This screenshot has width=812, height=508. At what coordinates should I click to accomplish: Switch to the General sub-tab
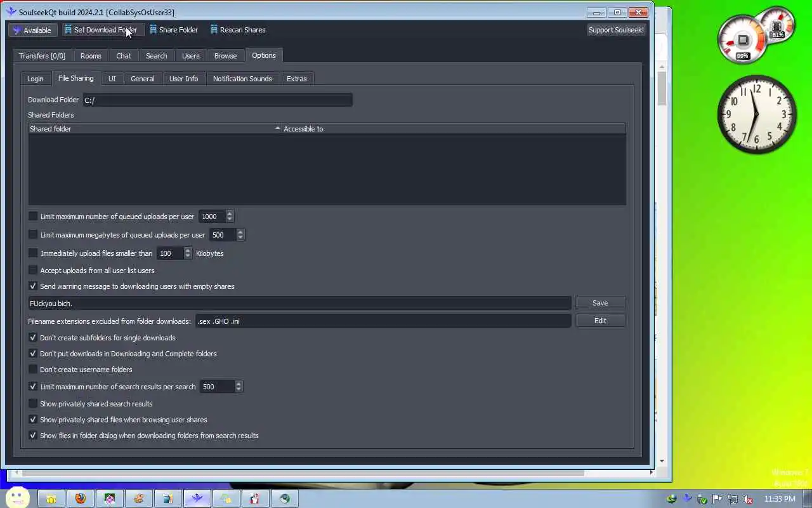coord(143,79)
